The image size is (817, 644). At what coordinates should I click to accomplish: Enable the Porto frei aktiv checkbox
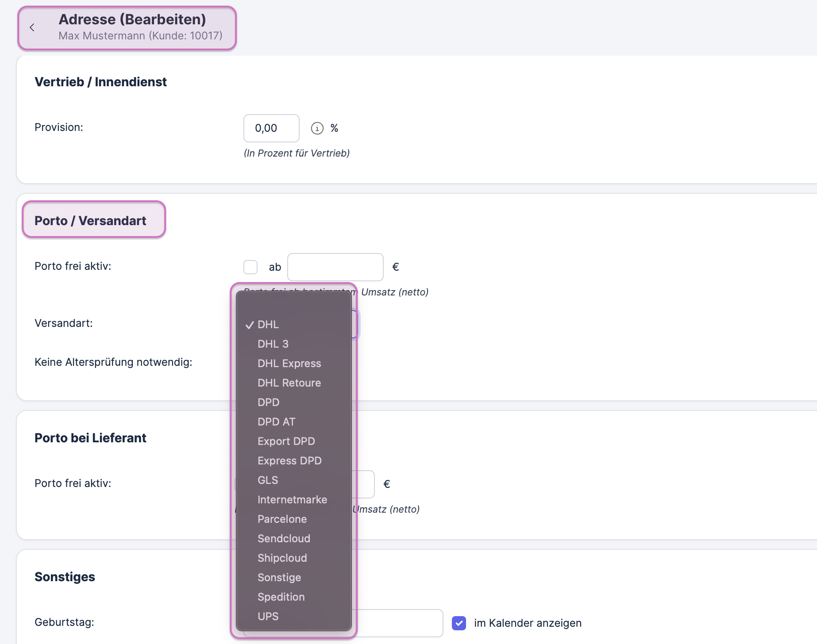tap(250, 267)
